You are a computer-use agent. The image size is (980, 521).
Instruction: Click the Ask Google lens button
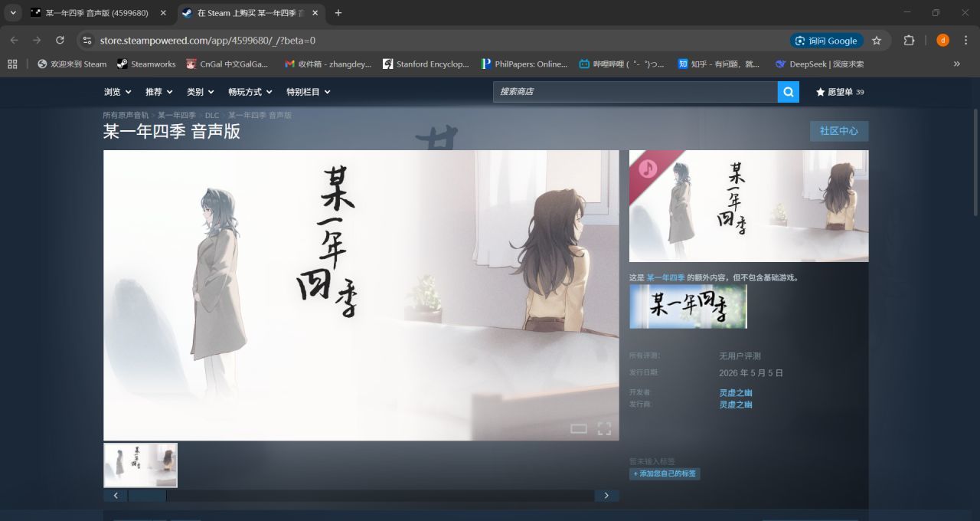coord(826,41)
